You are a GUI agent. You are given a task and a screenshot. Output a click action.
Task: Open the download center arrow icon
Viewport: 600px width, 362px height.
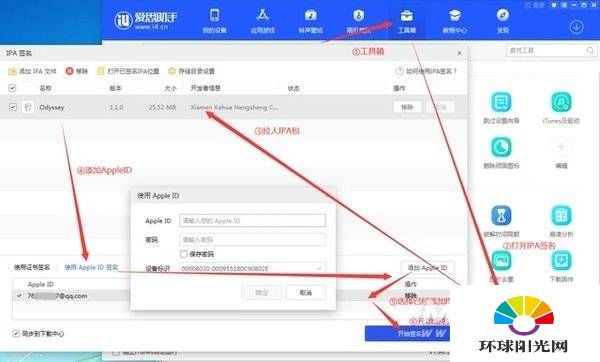(576, 27)
